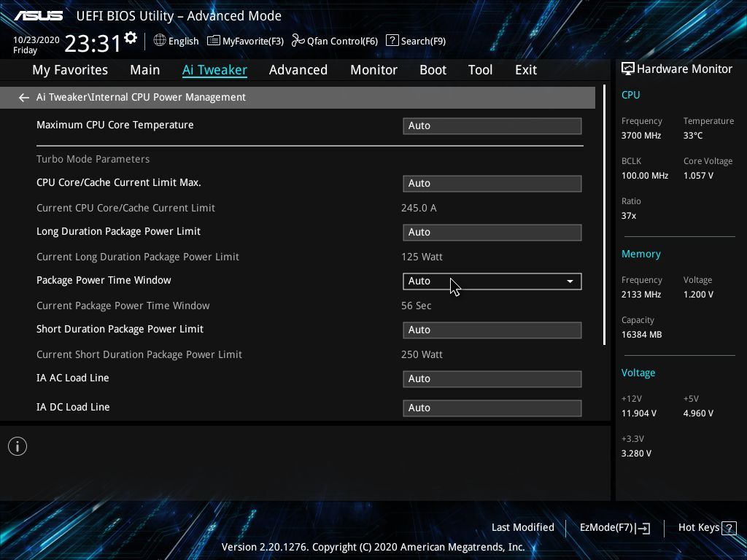Click Long Duration Package Power Limit field
The image size is (747, 560).
click(492, 233)
